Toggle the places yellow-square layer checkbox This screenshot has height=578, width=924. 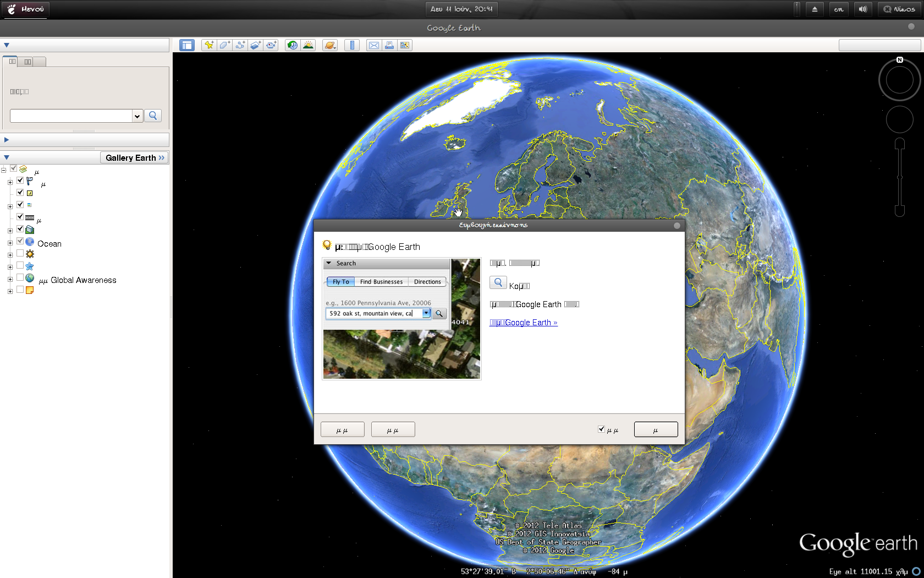pos(20,193)
